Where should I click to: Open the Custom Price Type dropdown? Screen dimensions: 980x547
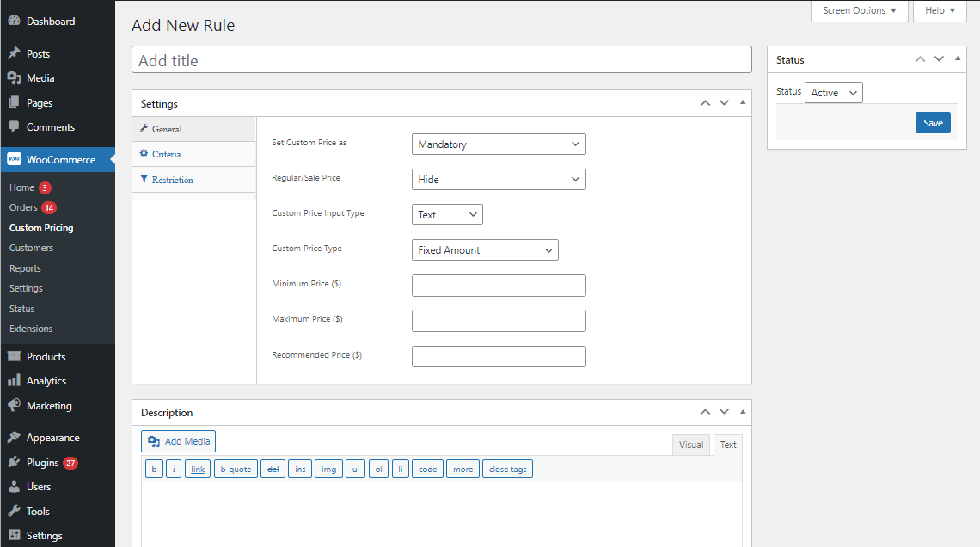coord(485,250)
